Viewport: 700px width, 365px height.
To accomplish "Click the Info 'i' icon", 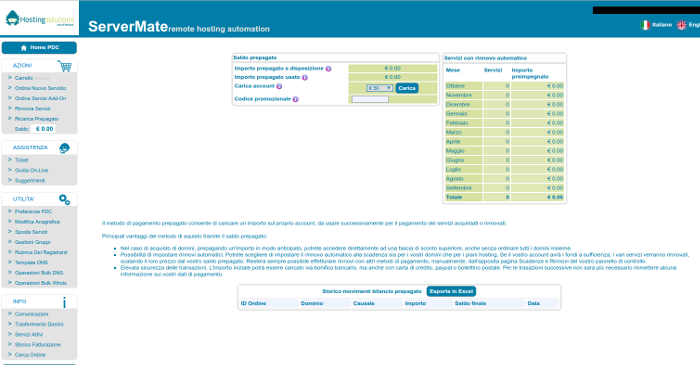I will coord(64,303).
